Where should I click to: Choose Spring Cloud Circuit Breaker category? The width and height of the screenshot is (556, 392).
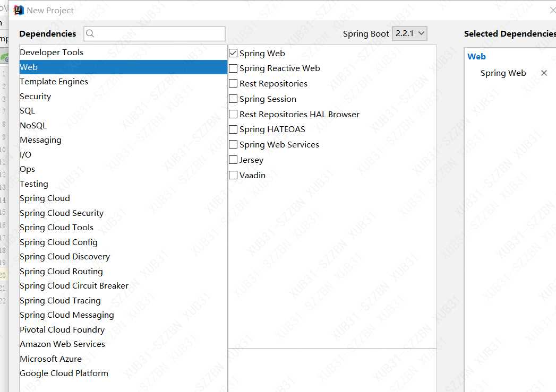123,286
